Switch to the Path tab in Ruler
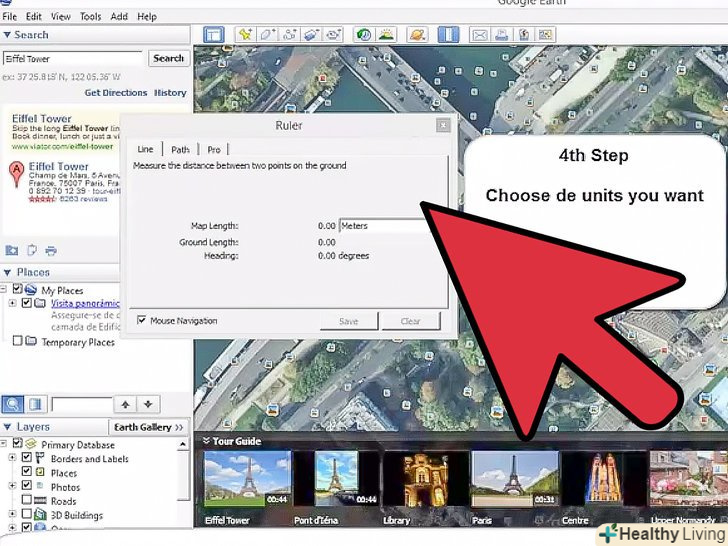 tap(180, 150)
